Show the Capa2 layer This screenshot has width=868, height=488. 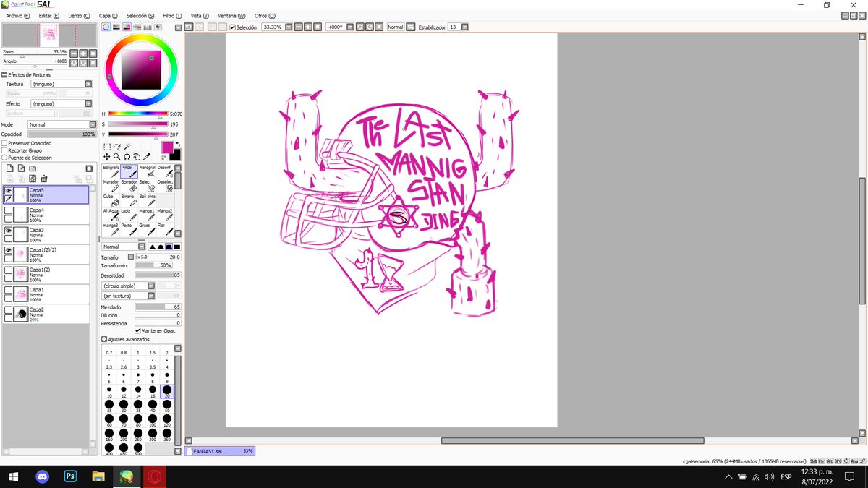(9, 309)
